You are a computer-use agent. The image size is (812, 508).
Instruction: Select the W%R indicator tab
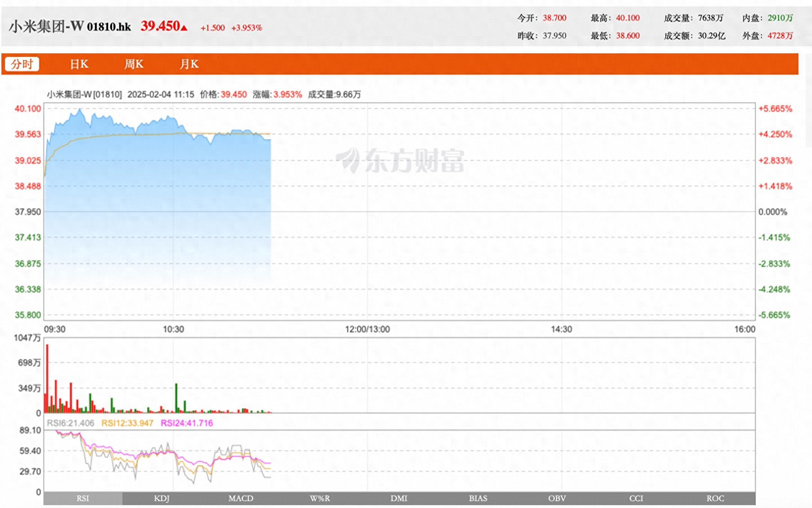point(320,498)
